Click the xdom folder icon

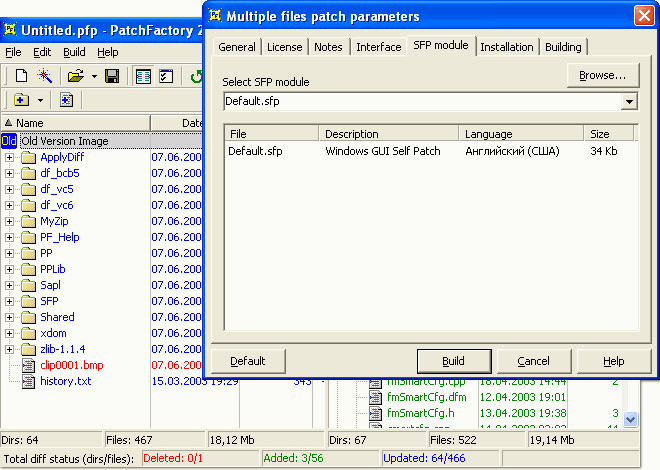click(28, 333)
